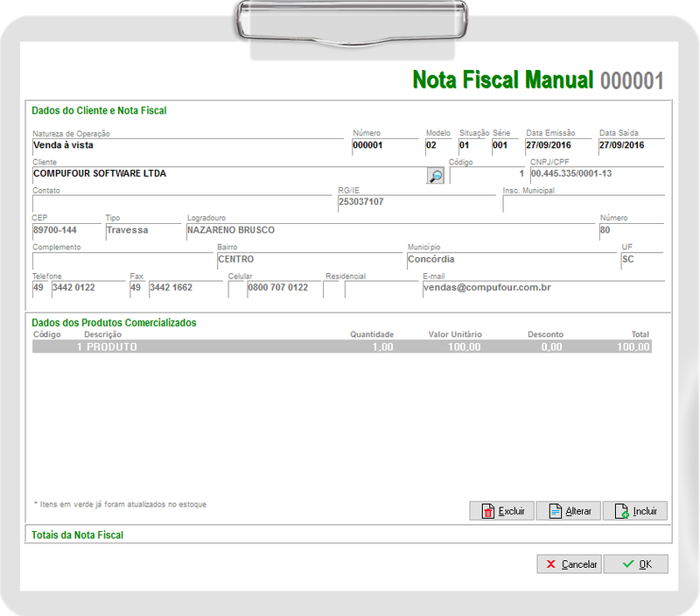
Task: Click the Incluir button
Action: pos(635,511)
